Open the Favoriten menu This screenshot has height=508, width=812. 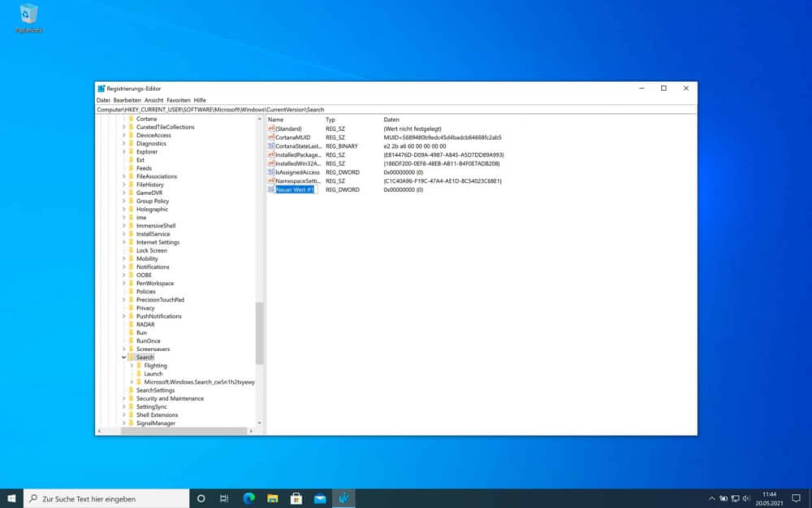coord(179,100)
